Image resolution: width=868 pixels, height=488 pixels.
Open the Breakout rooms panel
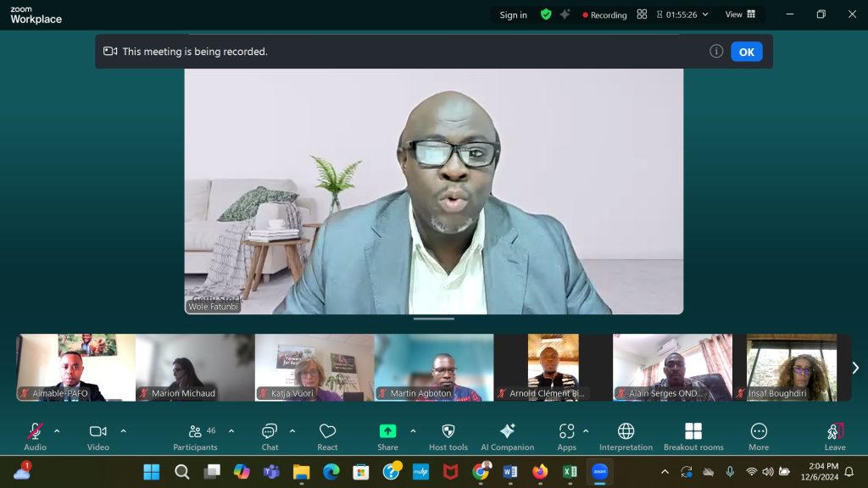click(693, 434)
